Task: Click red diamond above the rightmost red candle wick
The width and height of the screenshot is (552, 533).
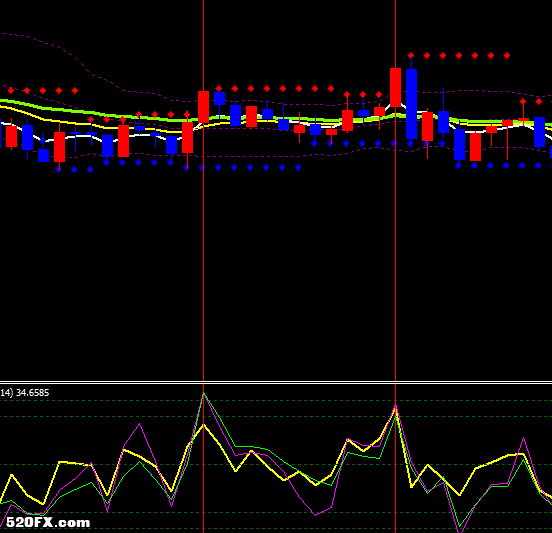Action: click(x=523, y=102)
